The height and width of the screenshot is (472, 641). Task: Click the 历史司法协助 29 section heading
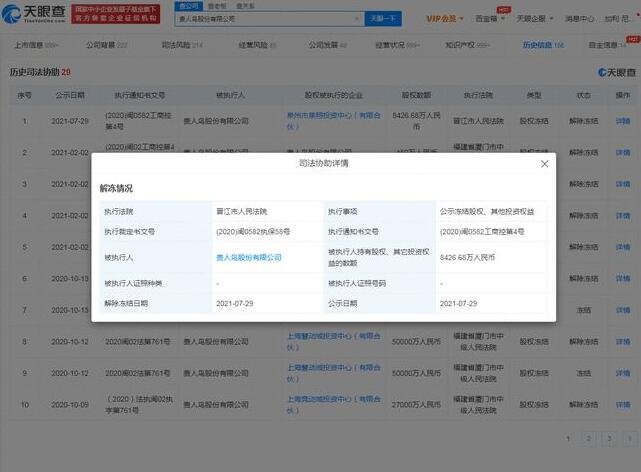(x=40, y=72)
